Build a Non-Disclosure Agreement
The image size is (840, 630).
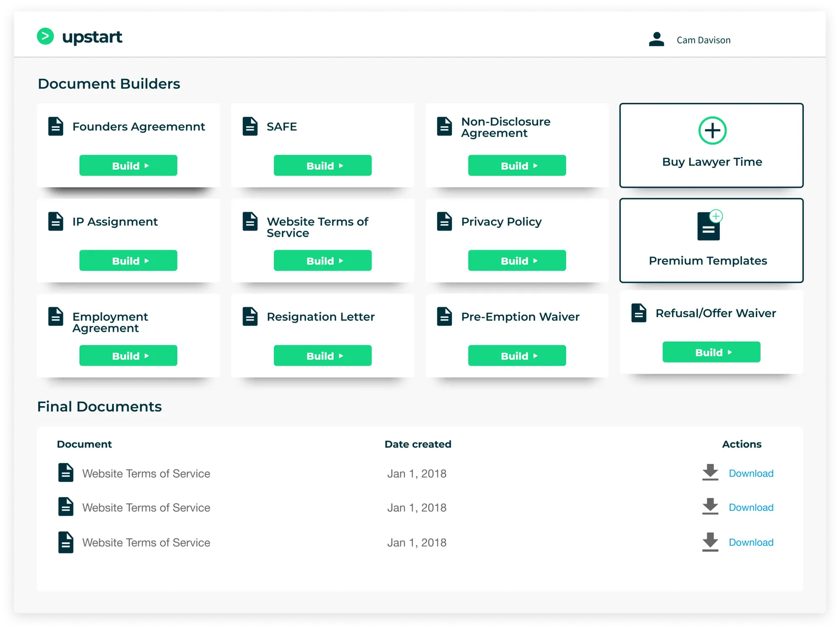click(x=517, y=165)
